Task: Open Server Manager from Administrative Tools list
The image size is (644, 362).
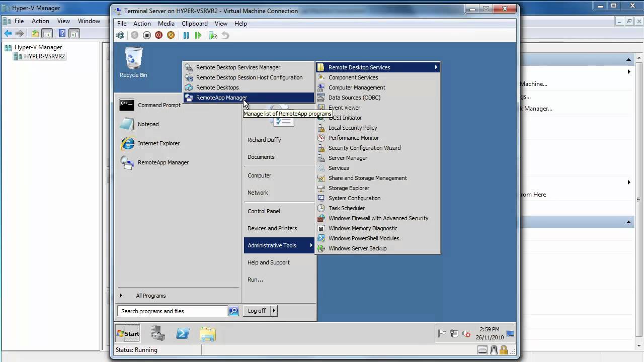Action: coord(378,158)
